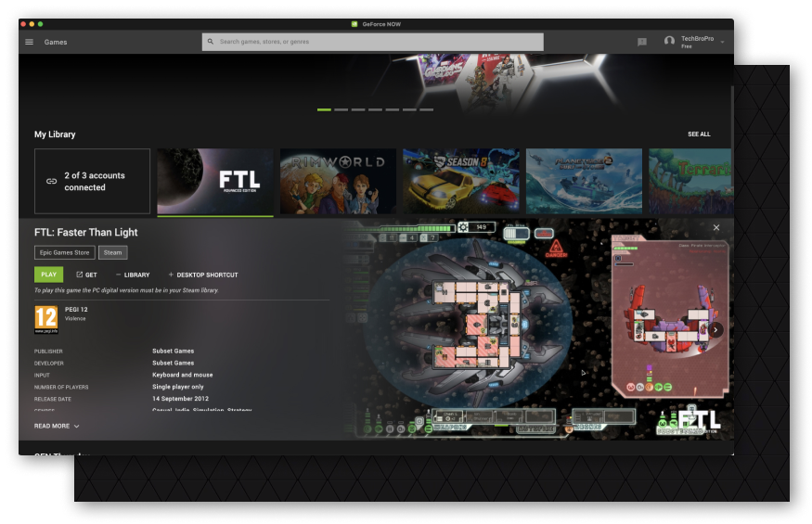Click 'Single player only' value

[177, 387]
